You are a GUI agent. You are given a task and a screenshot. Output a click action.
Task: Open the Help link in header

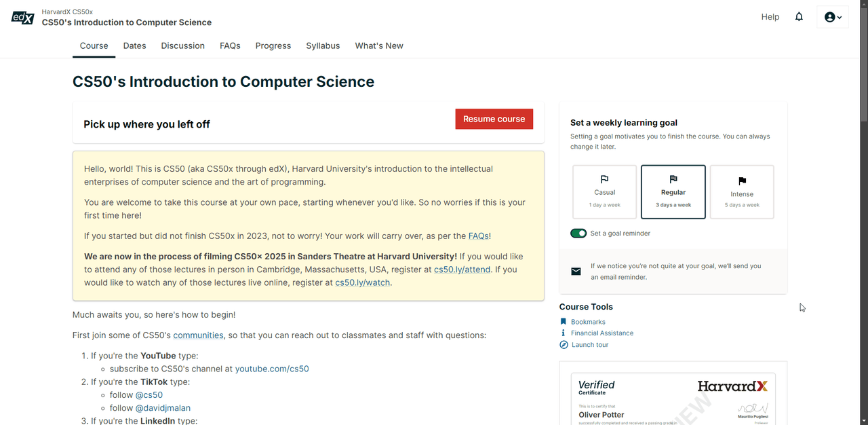770,17
